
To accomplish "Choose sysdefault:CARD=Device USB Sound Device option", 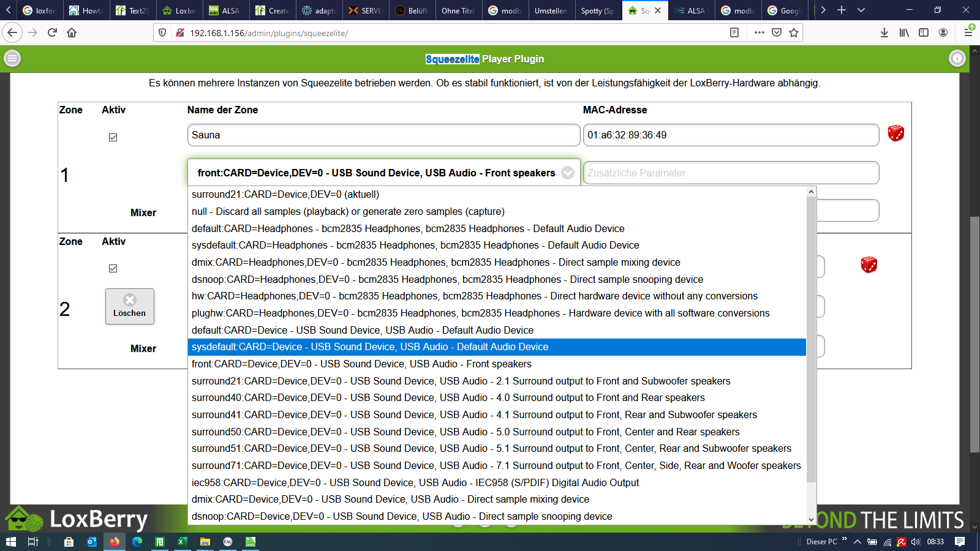I will pyautogui.click(x=497, y=347).
